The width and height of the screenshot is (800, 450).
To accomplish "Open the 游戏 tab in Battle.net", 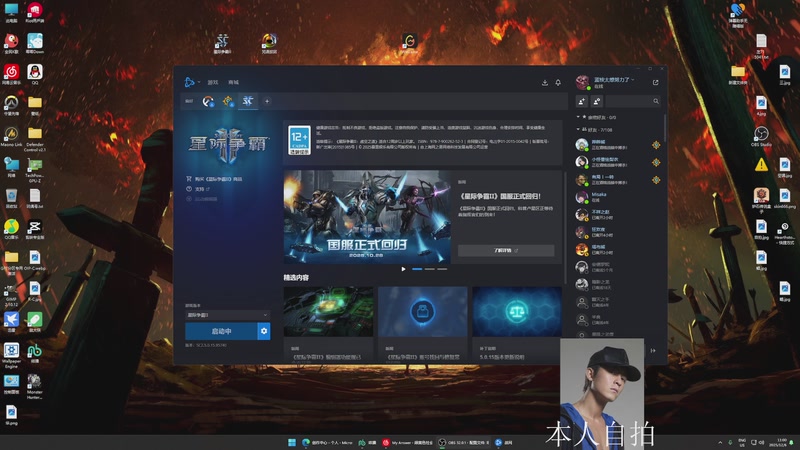I will (x=213, y=82).
